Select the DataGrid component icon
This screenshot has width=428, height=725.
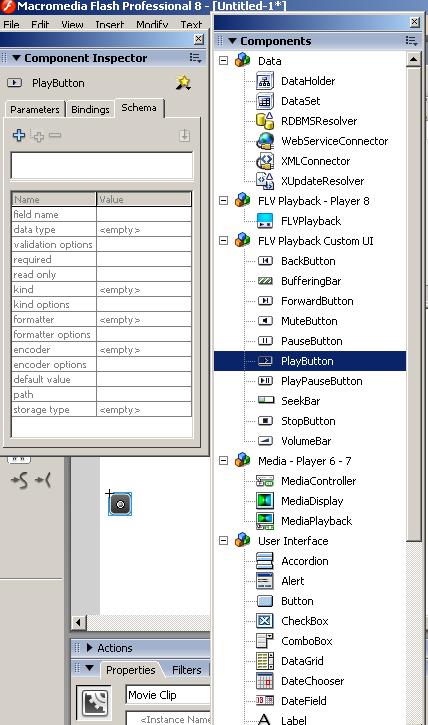(x=265, y=661)
